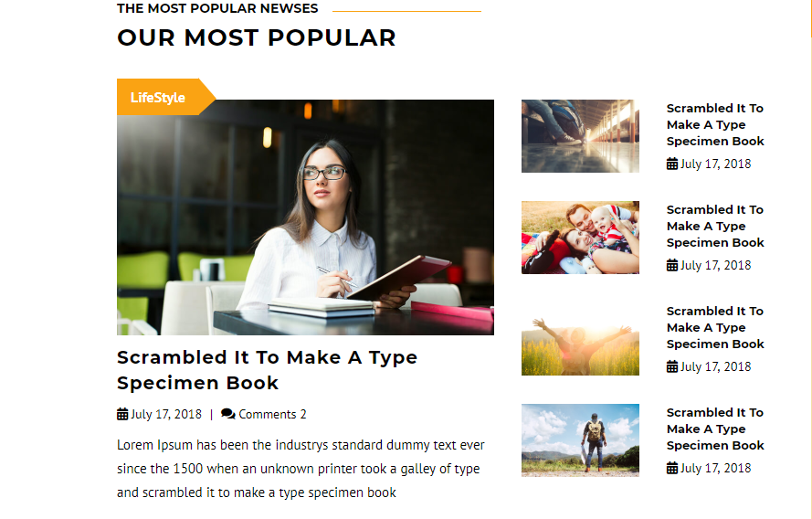
Task: Open the first sidebar article title
Action: coord(715,125)
